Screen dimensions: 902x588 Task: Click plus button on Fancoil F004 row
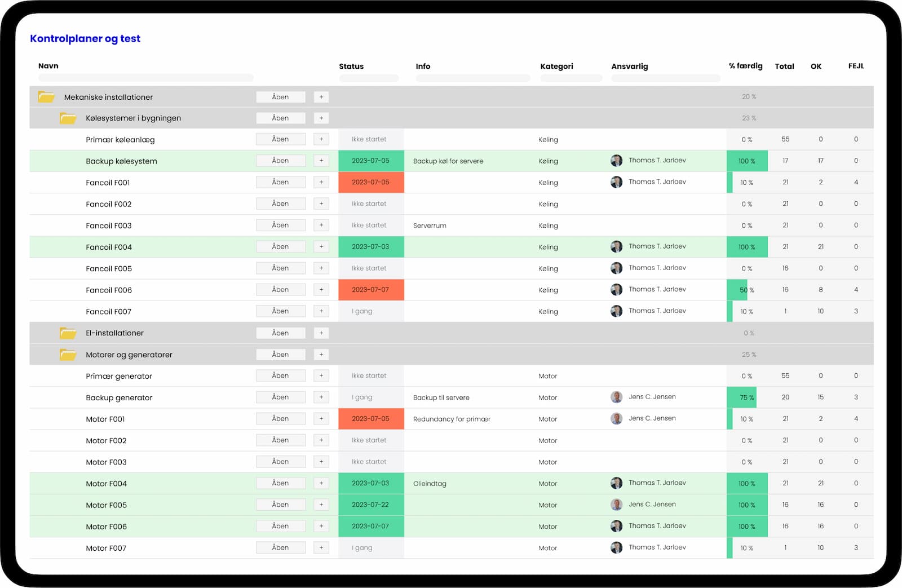click(x=321, y=246)
